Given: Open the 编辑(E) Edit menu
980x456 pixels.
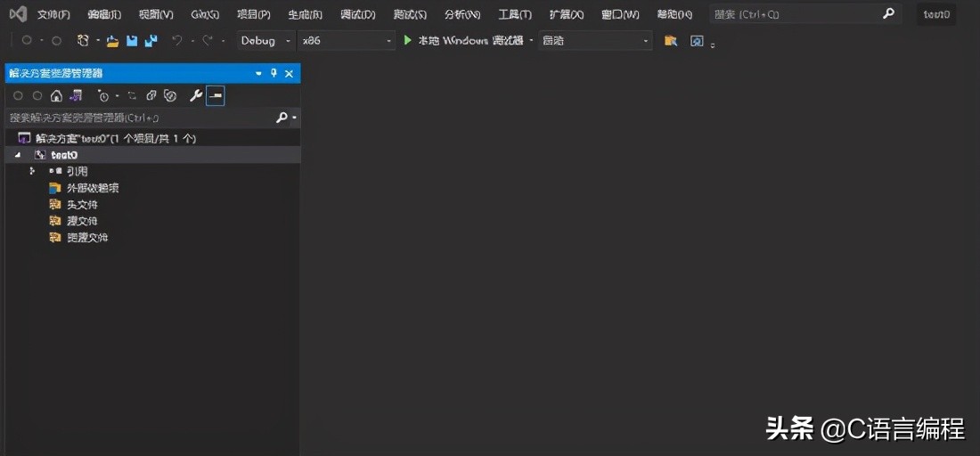Looking at the screenshot, I should pos(104,14).
